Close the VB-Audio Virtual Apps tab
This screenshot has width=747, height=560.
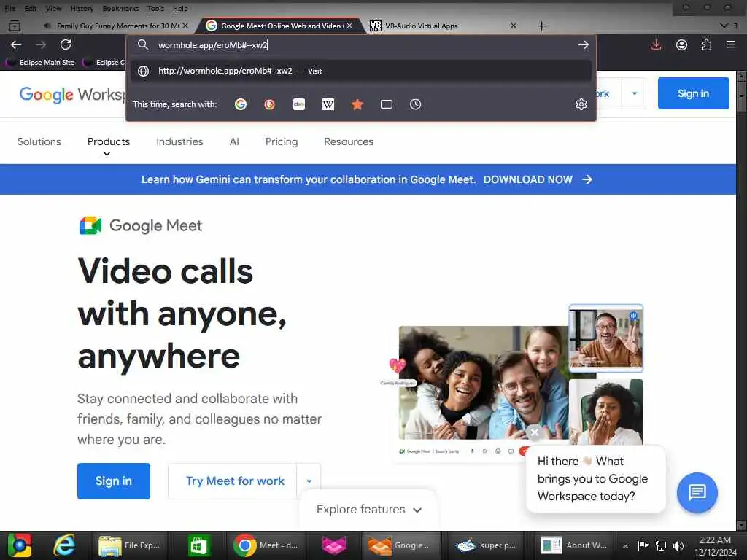click(x=514, y=26)
